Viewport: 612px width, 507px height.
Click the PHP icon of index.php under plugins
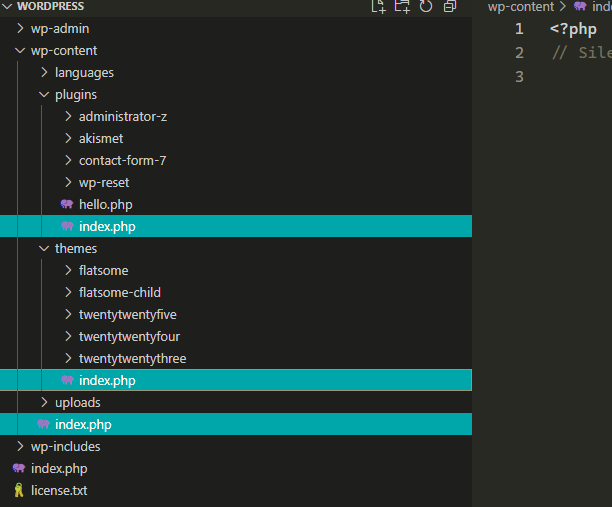click(67, 226)
